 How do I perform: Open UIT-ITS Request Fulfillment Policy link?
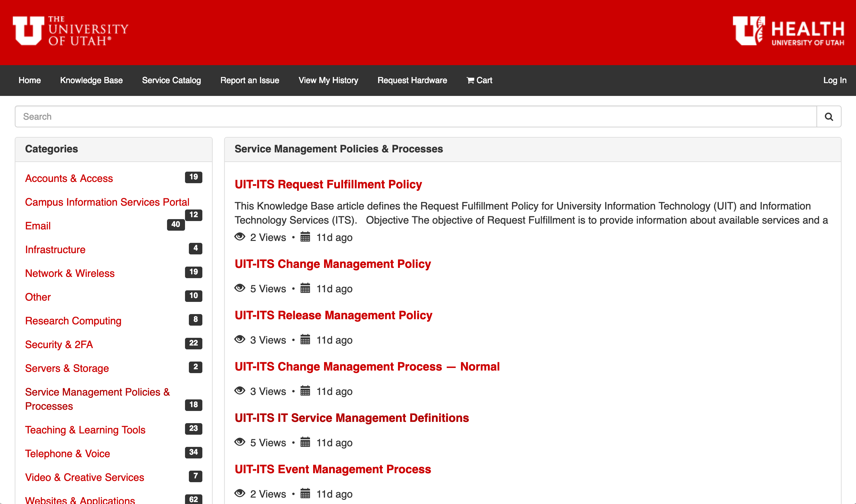tap(329, 184)
